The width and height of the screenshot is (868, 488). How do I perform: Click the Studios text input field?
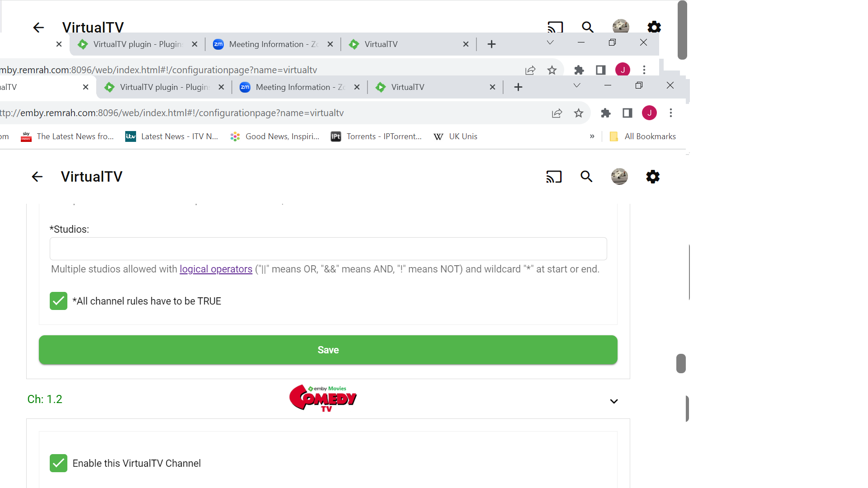[328, 249]
